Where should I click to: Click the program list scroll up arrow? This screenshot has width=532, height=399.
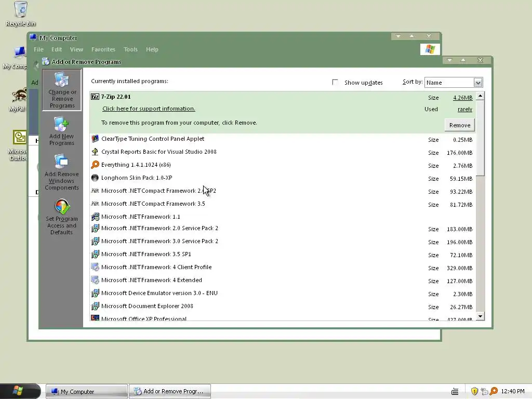[480, 96]
